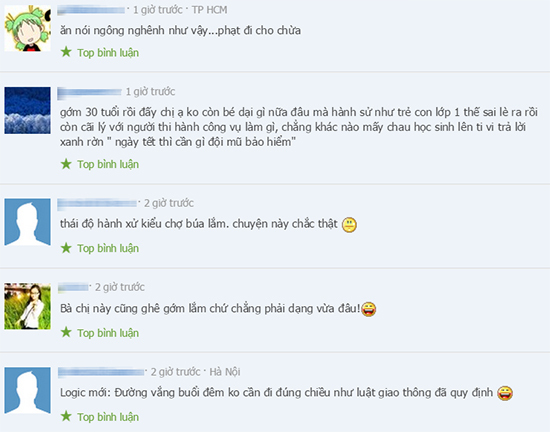Click Top bình luận under the mũ bảo hiểm comment
Viewport: 550px width, 432px height.
(108, 164)
